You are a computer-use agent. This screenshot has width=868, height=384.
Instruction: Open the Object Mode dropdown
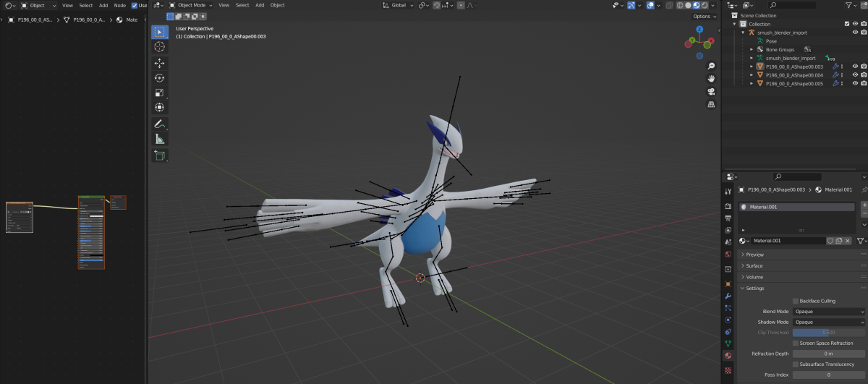190,5
